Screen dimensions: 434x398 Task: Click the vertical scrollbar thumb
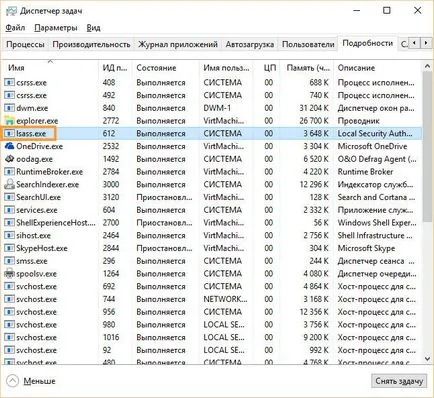(427, 147)
